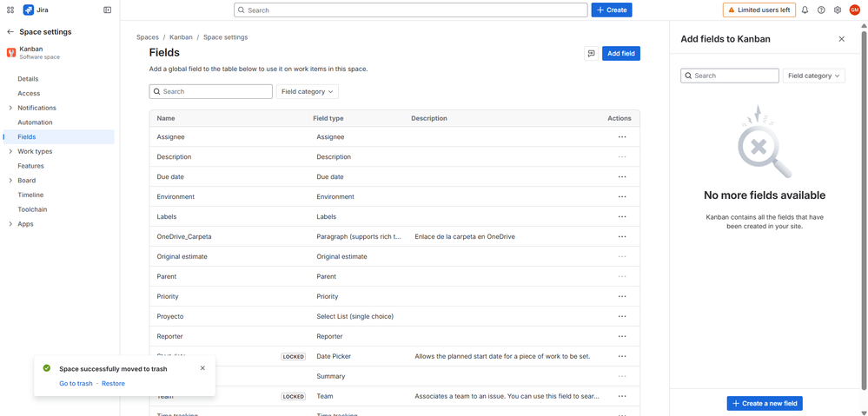Click the Kanban space avatar icon

coord(10,53)
